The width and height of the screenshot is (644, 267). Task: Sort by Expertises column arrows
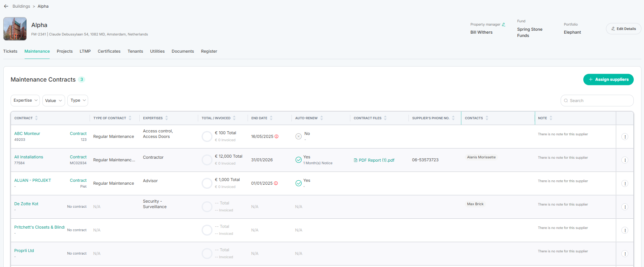(166, 118)
